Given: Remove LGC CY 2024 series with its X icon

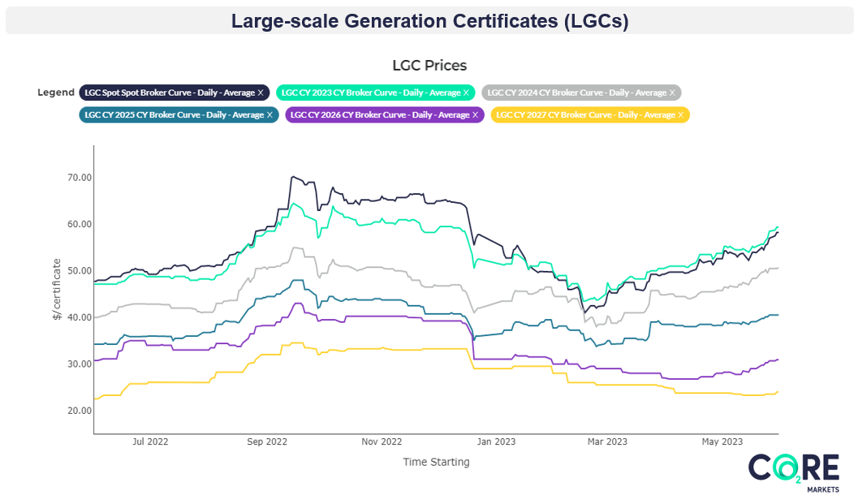Looking at the screenshot, I should [x=672, y=92].
